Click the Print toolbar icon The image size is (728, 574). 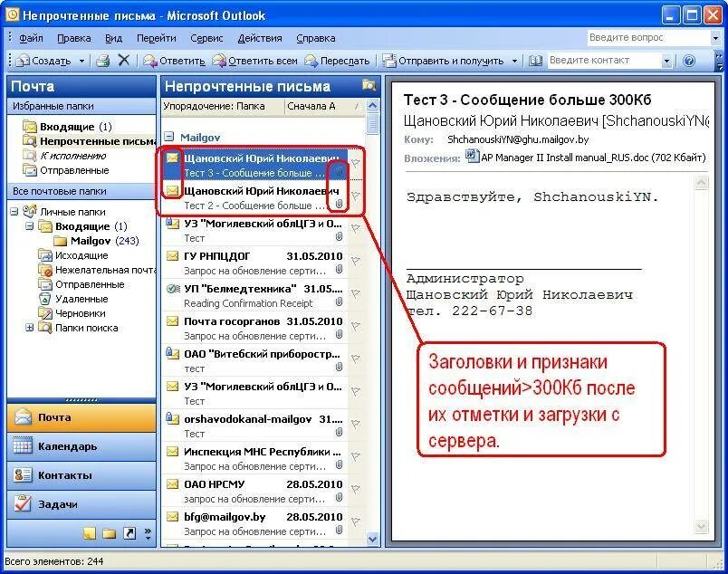102,61
